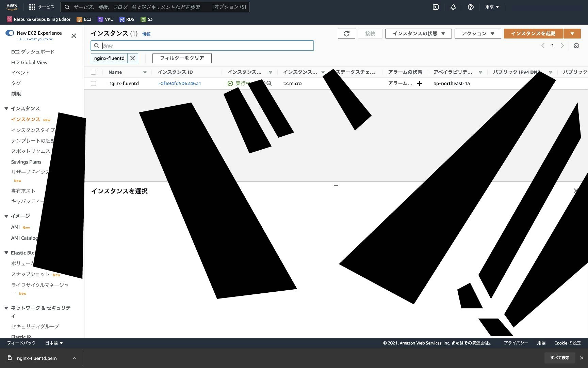The width and height of the screenshot is (588, 368).
Task: Focus the top AWS services search bar
Action: [155, 7]
